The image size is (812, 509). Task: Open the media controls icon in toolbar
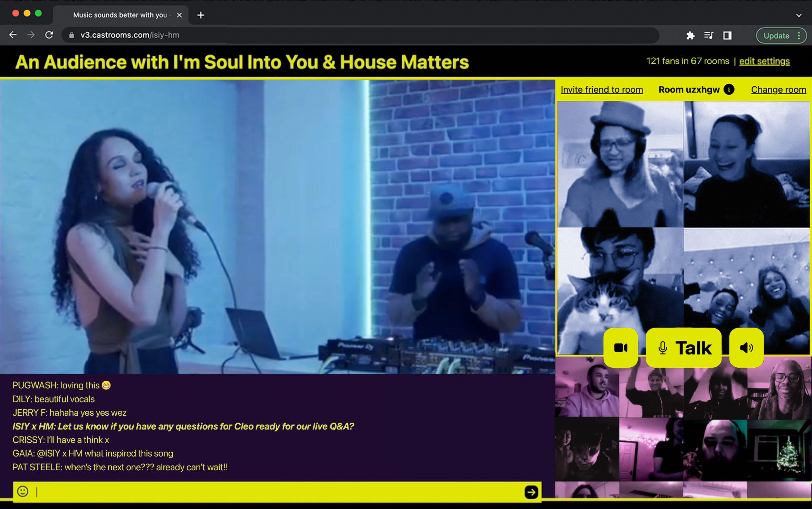pyautogui.click(x=709, y=35)
